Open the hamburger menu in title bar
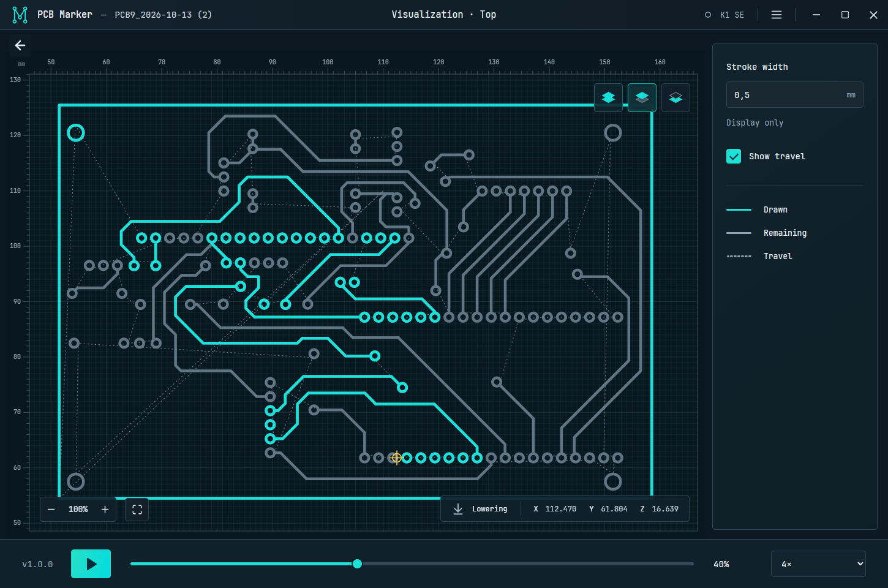This screenshot has width=888, height=588. (x=777, y=15)
